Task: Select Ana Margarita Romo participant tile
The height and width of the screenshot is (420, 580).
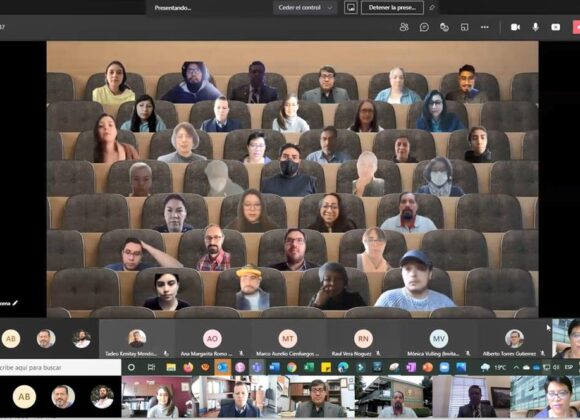Action: click(212, 339)
